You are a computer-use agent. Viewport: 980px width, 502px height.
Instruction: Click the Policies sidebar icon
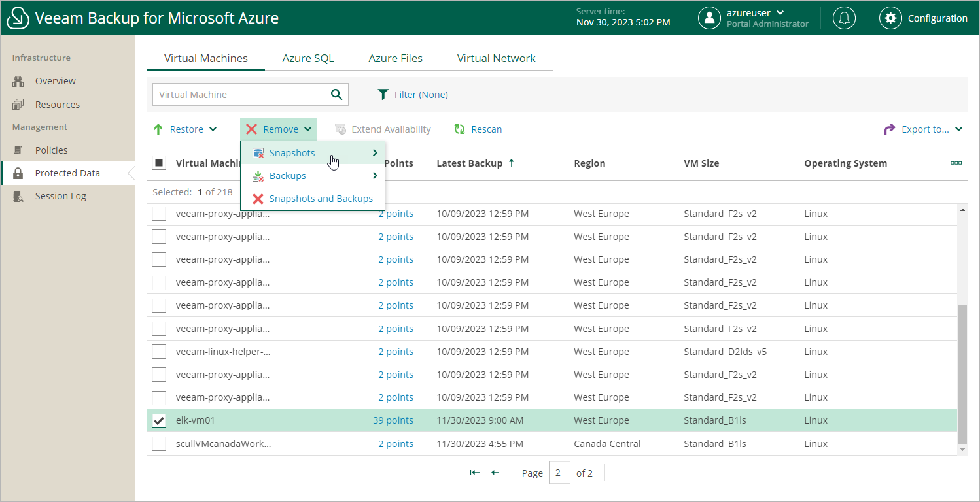(x=18, y=150)
